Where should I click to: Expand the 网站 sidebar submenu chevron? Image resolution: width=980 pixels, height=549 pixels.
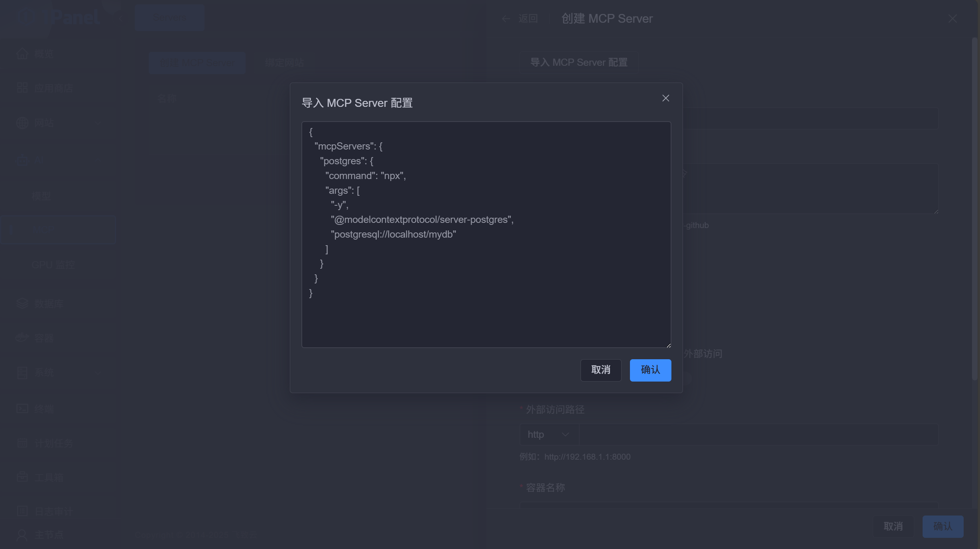98,123
